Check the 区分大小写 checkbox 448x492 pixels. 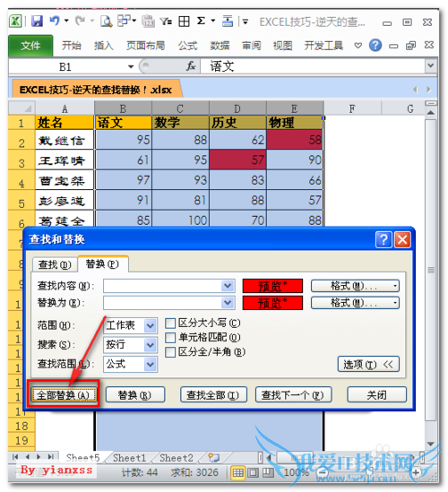(170, 324)
